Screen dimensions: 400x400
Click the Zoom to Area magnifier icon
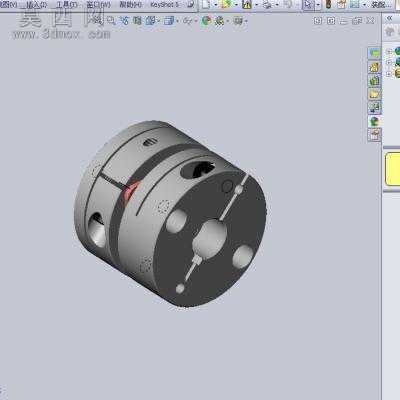(111, 21)
